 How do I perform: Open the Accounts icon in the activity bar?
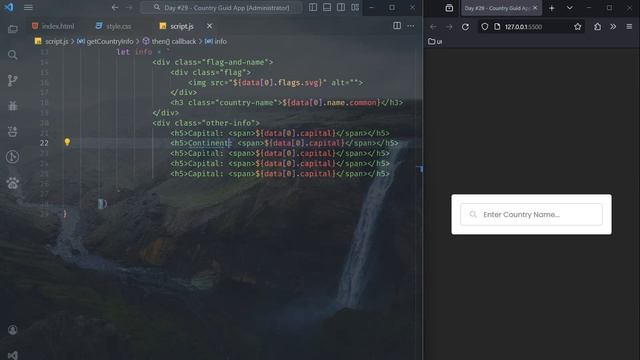tap(13, 330)
